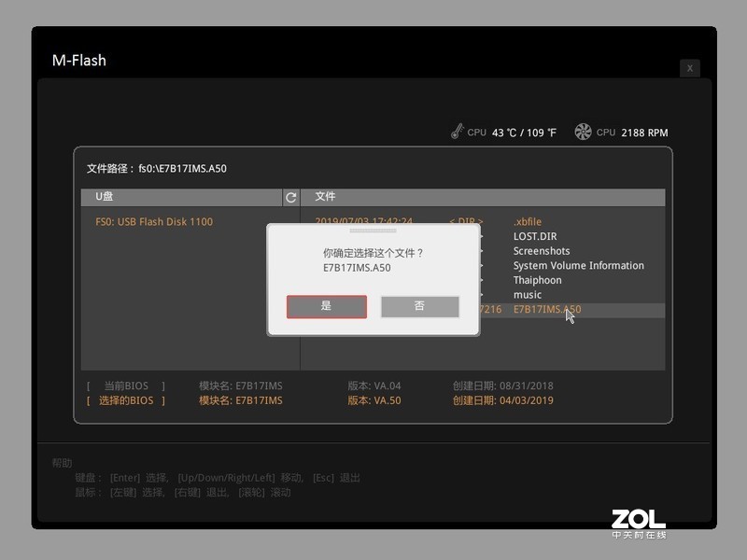Screen dimensions: 747x560
Task: Click the 是 button to confirm file selection
Action: point(326,306)
